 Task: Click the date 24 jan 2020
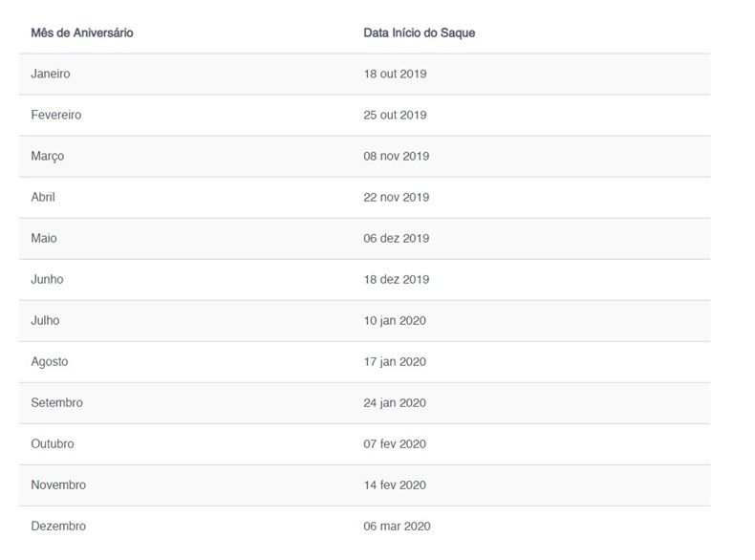[x=395, y=402]
